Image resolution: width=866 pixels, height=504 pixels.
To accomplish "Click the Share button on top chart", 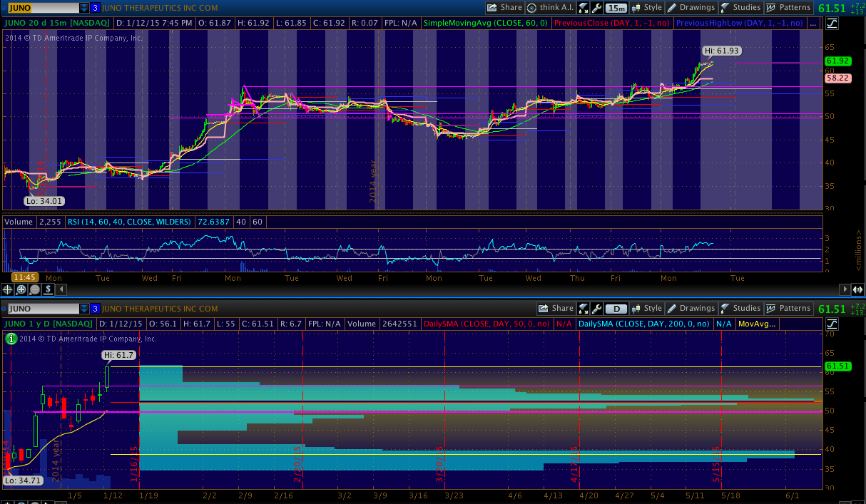I will 505,8.
